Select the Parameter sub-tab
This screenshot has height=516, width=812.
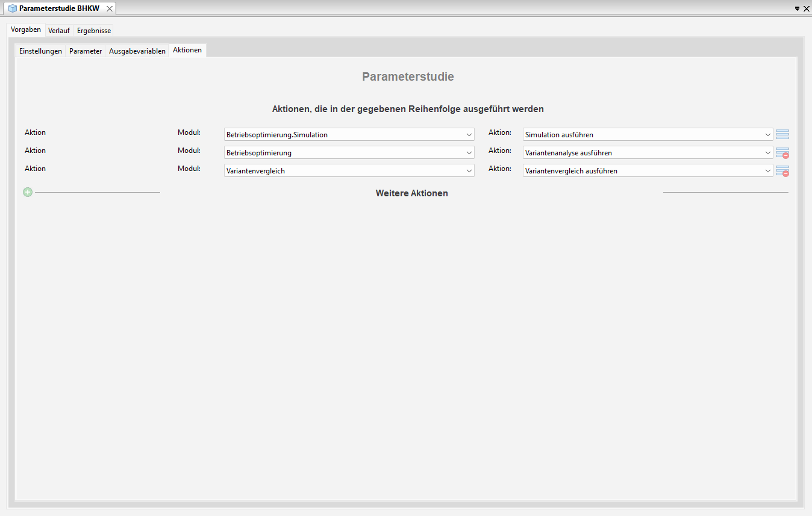(x=86, y=51)
